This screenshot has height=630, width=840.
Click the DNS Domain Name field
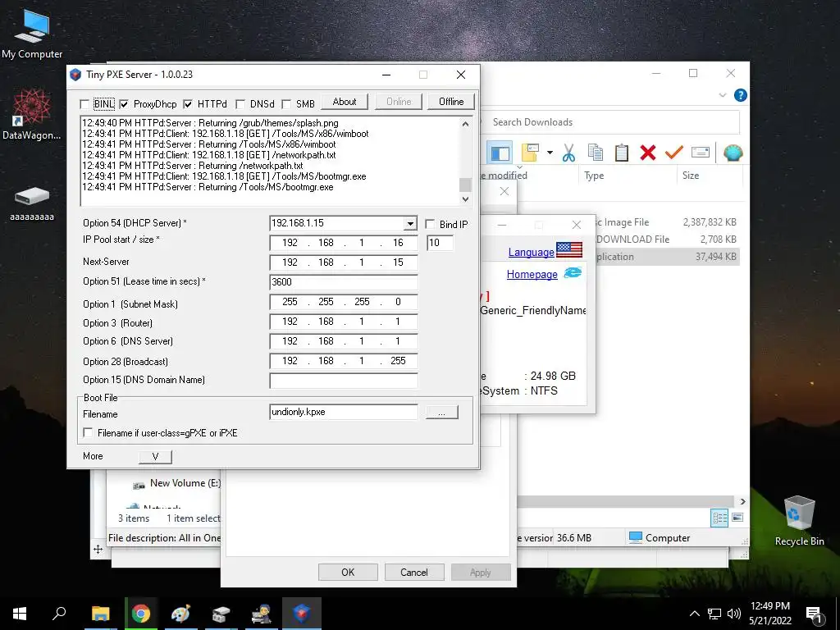click(344, 380)
